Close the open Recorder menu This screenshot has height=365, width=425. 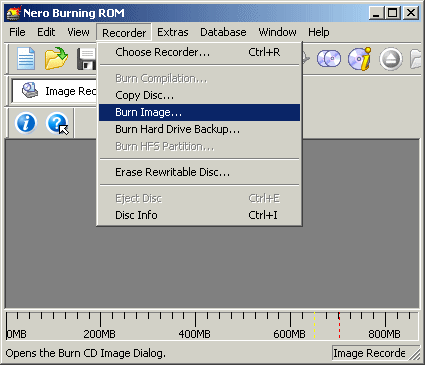point(124,33)
